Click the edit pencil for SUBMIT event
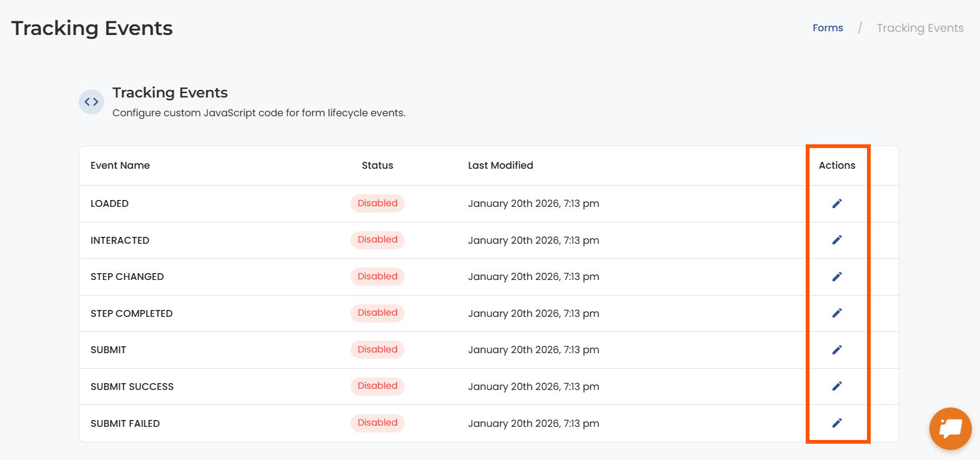980x460 pixels. click(837, 349)
